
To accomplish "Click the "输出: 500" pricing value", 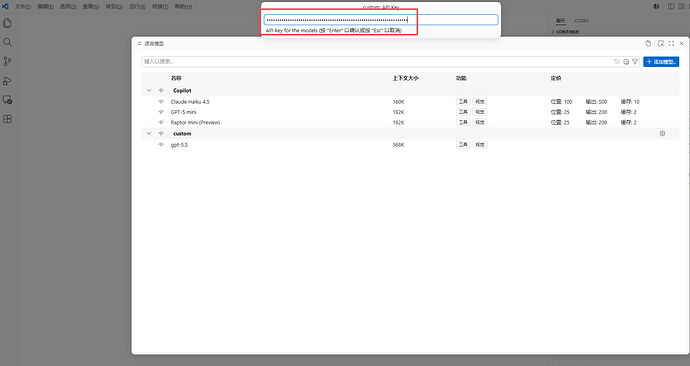I will pyautogui.click(x=596, y=102).
